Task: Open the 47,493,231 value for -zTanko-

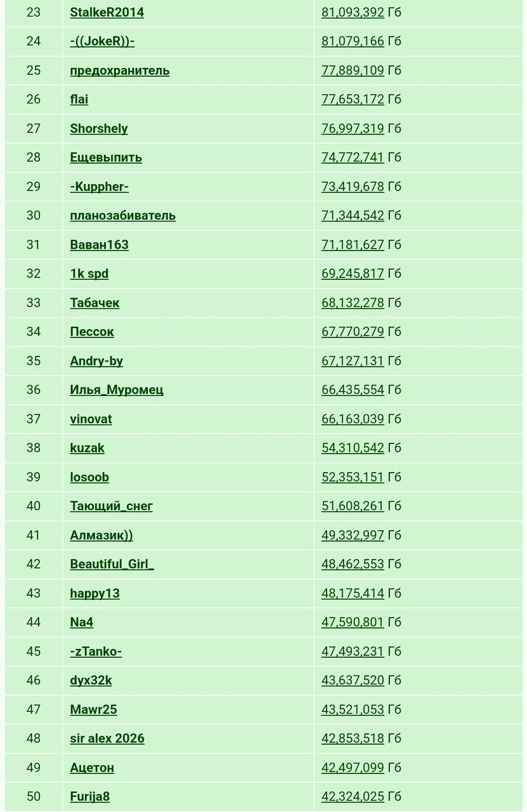Action: (353, 652)
